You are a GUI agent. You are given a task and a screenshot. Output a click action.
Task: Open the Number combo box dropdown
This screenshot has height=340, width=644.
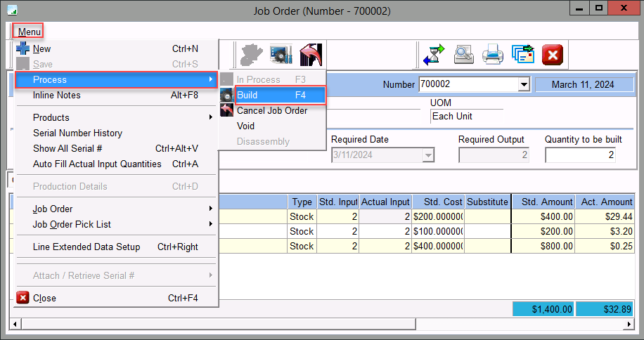pos(523,85)
